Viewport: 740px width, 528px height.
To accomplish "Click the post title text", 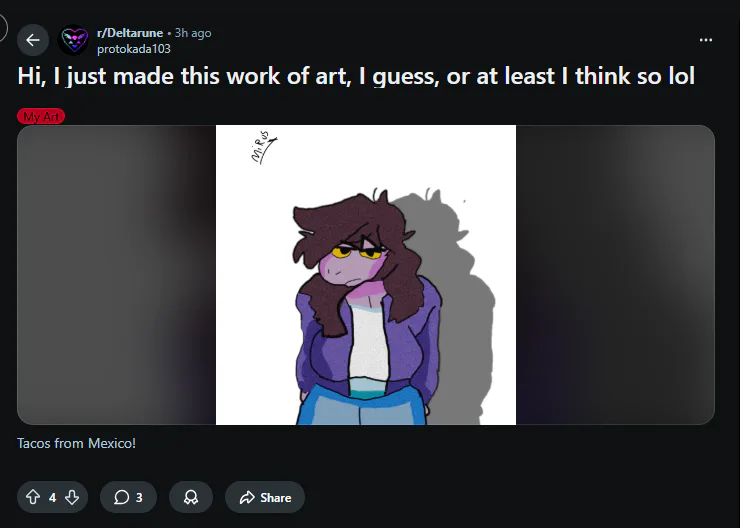I will [356, 77].
